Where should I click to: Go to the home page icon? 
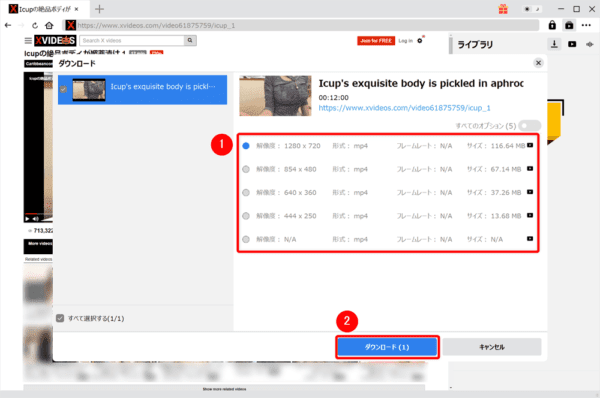click(x=49, y=25)
